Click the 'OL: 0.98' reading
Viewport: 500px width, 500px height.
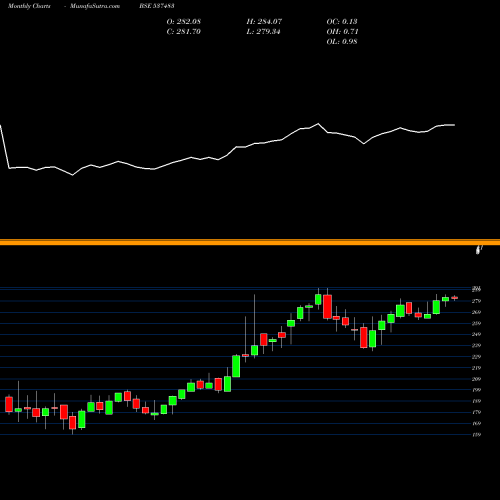[x=342, y=41]
